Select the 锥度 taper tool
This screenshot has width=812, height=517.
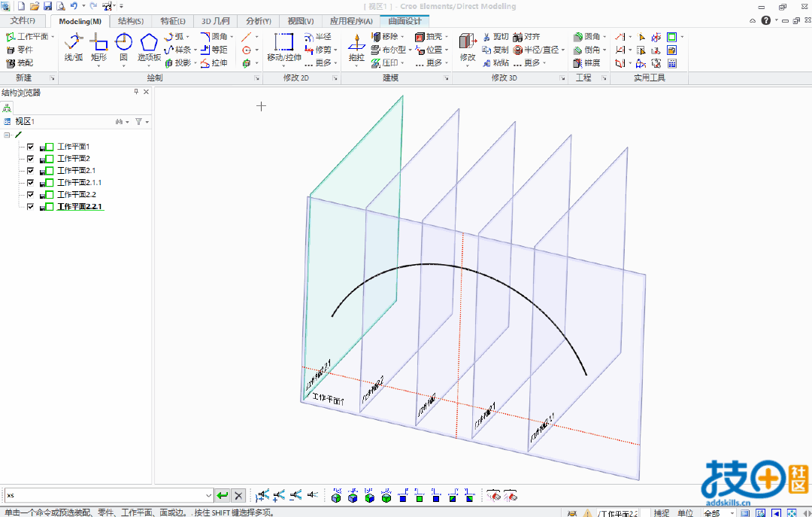point(586,62)
